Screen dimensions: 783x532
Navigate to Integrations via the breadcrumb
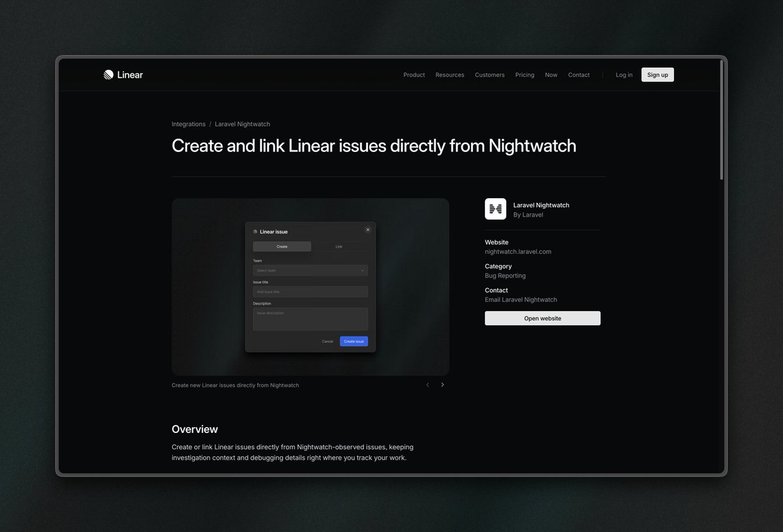pos(188,124)
